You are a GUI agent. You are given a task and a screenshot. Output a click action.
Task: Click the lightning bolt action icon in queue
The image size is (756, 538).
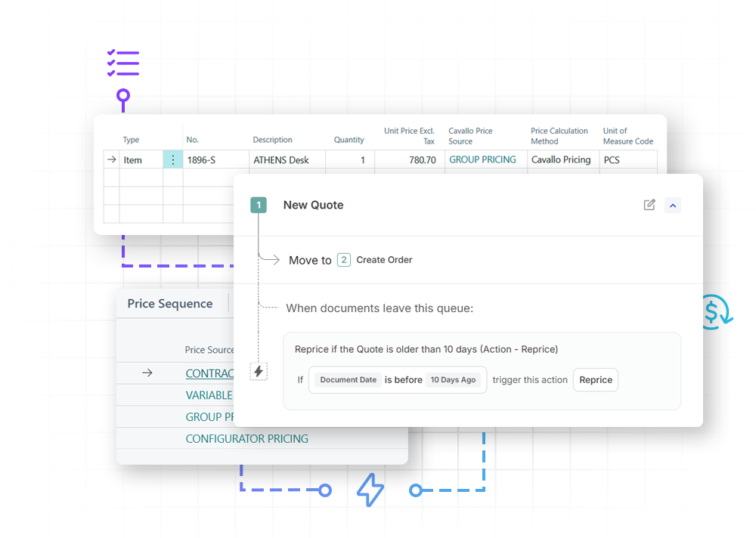(259, 371)
